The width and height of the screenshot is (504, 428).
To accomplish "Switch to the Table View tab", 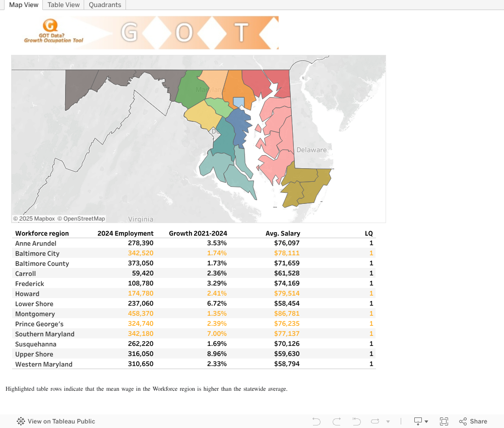I will [64, 5].
